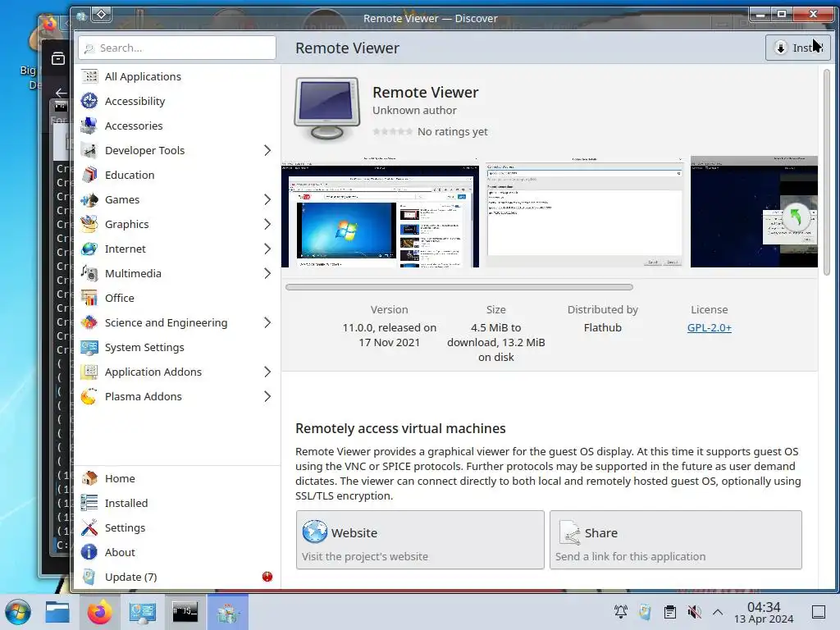
Task: Open the dark third screenshot thumbnail
Action: [x=754, y=212]
